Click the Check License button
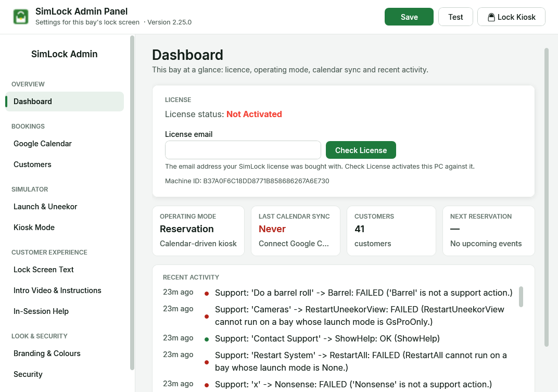 [361, 150]
